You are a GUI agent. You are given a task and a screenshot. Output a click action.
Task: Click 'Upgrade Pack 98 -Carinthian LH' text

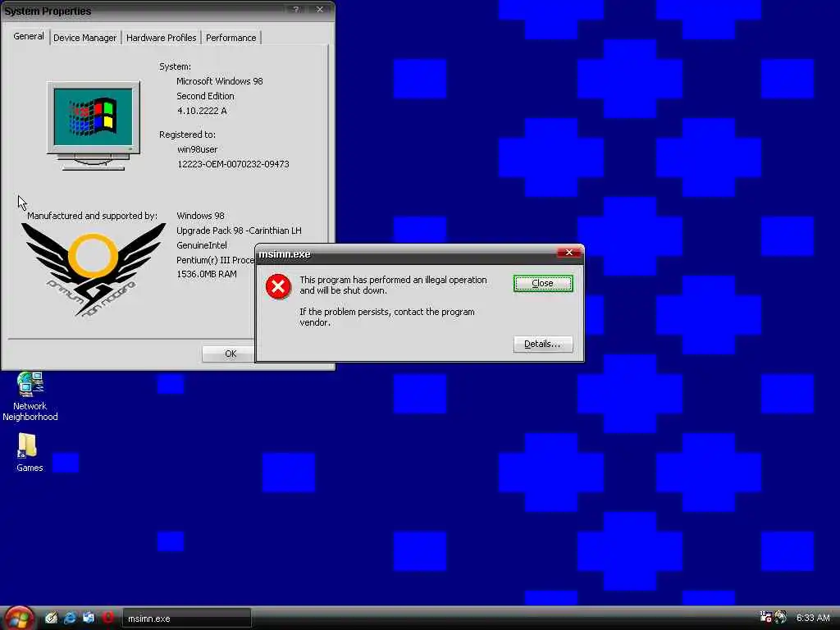(239, 231)
